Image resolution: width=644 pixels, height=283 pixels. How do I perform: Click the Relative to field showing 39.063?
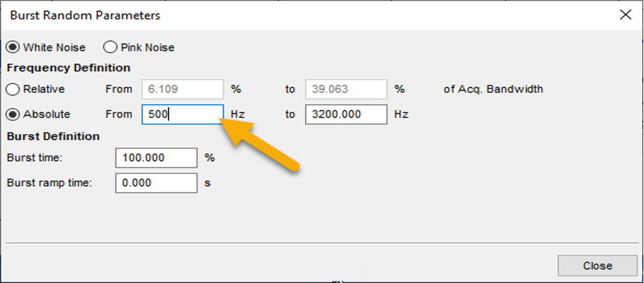pyautogui.click(x=346, y=89)
